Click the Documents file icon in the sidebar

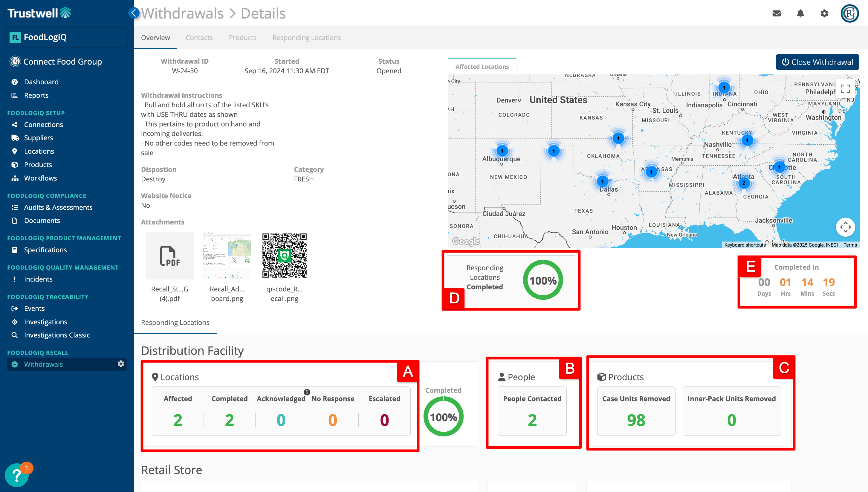[15, 221]
